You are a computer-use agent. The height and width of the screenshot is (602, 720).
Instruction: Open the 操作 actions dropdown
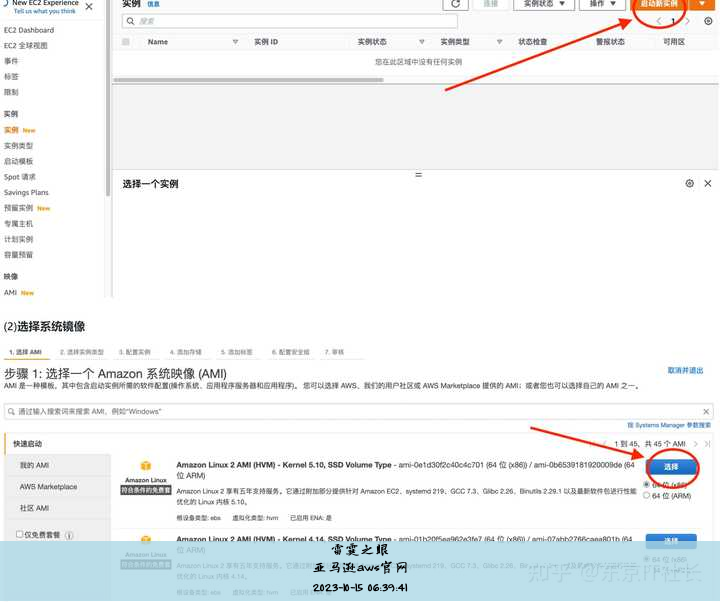(602, 4)
